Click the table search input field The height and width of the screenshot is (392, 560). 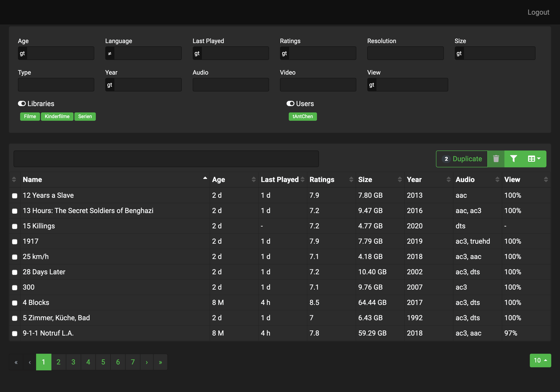click(166, 159)
